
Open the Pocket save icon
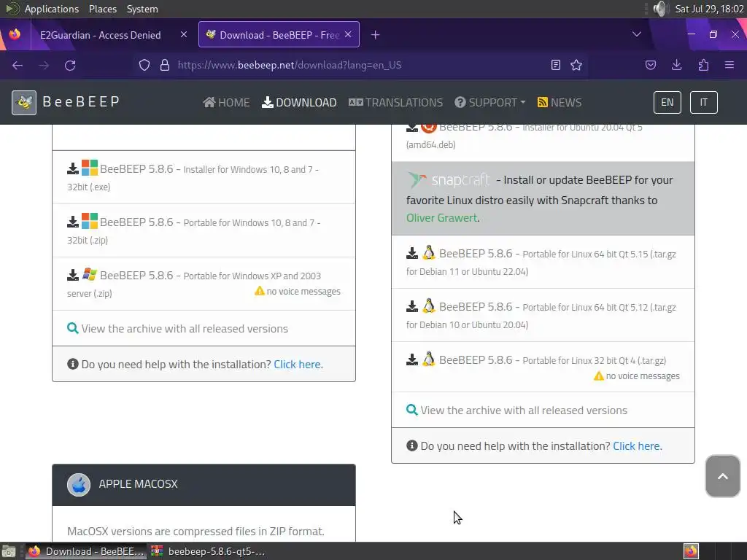pyautogui.click(x=650, y=65)
